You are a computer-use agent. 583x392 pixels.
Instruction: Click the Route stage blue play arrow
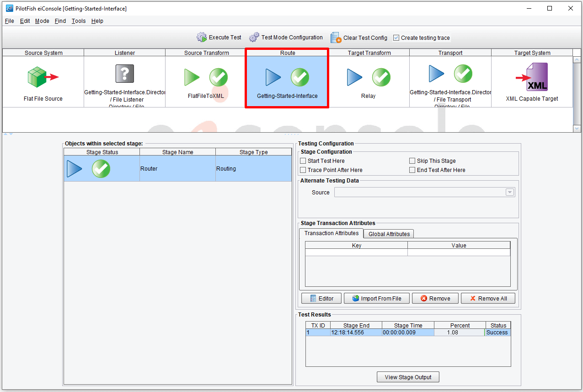tap(273, 77)
